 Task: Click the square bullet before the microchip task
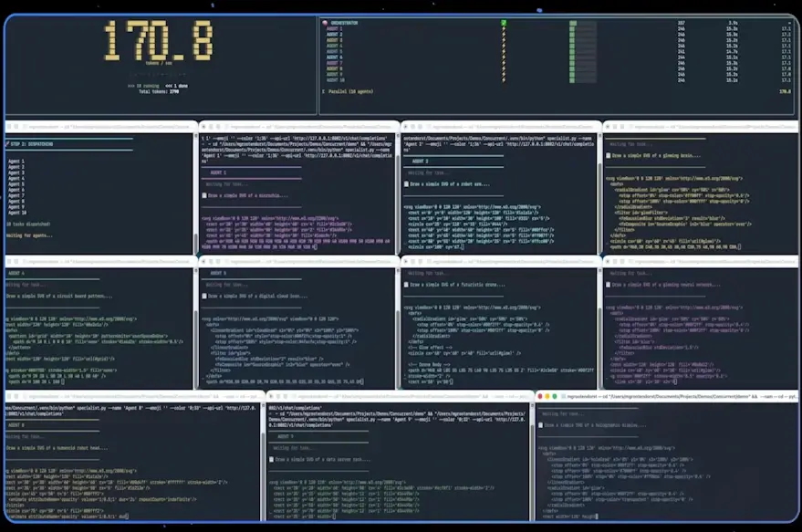coord(203,195)
